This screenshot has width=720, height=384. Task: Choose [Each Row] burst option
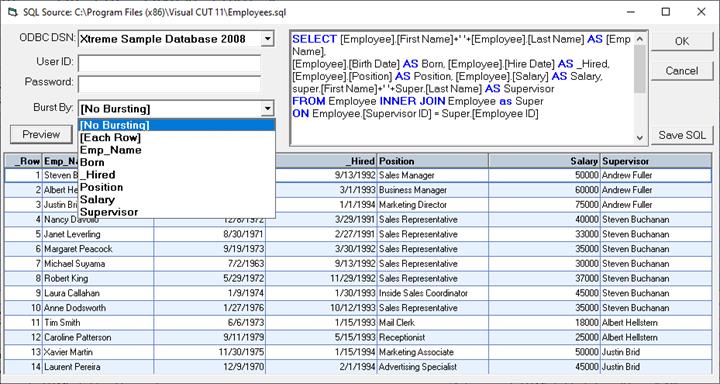point(177,137)
